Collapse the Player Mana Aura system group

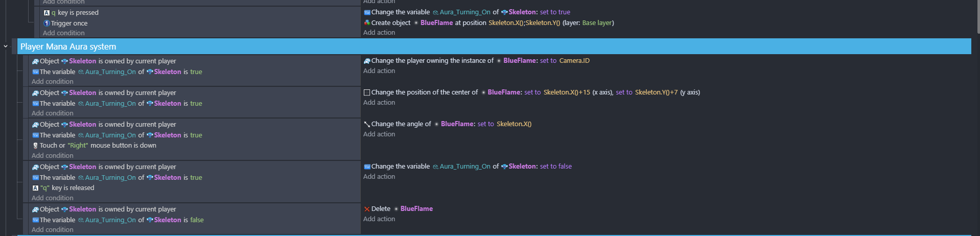(6, 46)
